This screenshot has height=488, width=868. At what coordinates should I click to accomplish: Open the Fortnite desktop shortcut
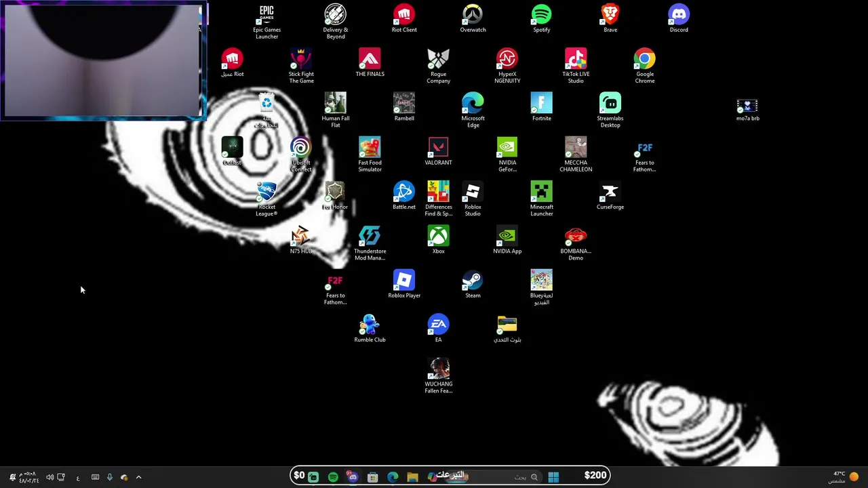(x=541, y=107)
